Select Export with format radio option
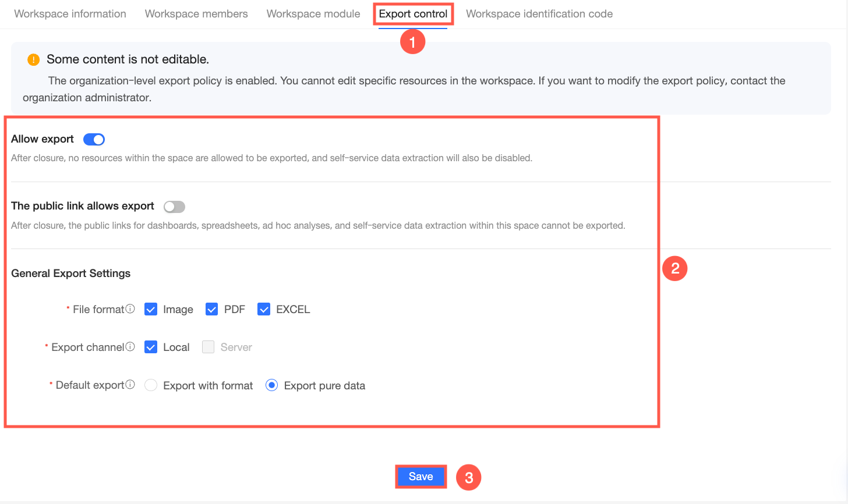 pos(151,385)
